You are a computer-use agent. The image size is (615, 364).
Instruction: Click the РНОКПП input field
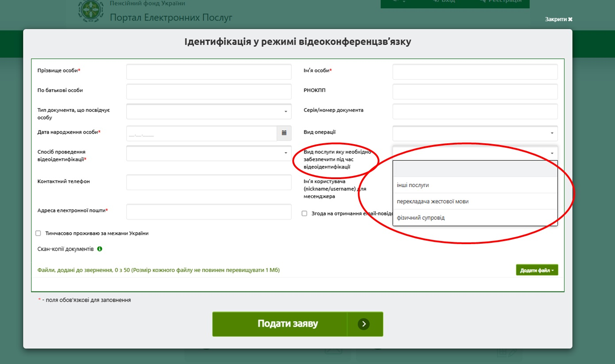coord(475,92)
